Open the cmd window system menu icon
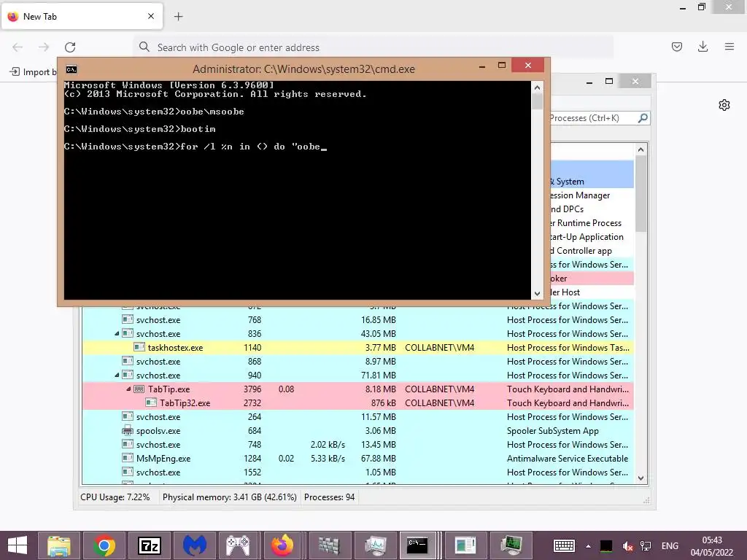Image resolution: width=747 pixels, height=560 pixels. point(71,69)
